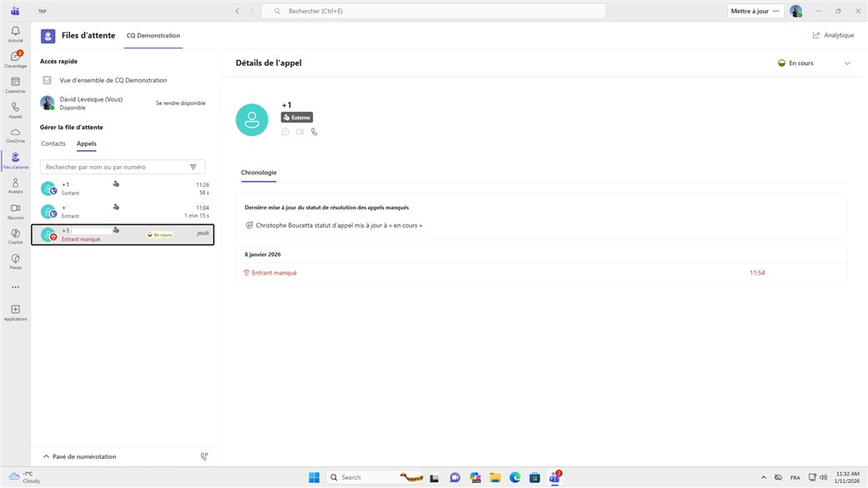
Task: Open the Activité notifications in the sidebar
Action: [15, 33]
